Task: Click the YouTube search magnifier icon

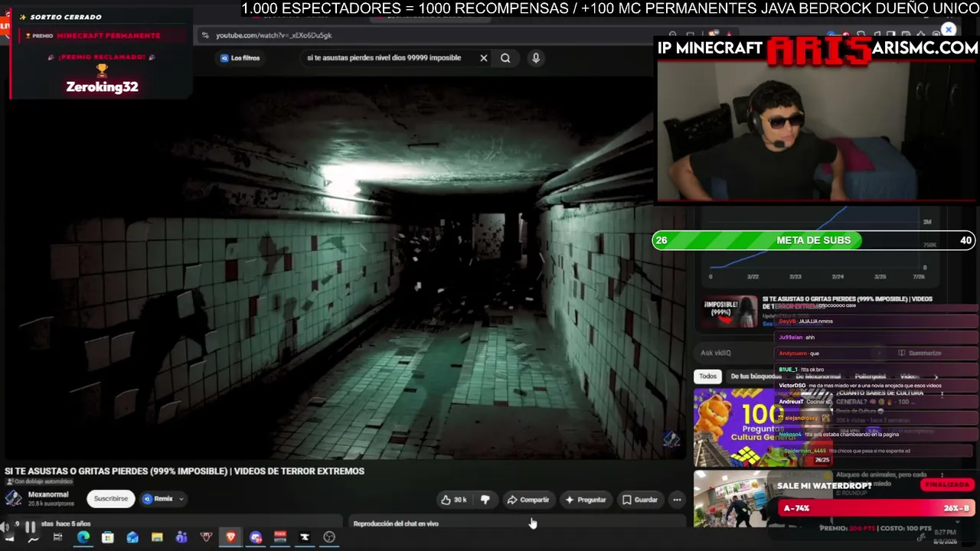Action: [505, 58]
